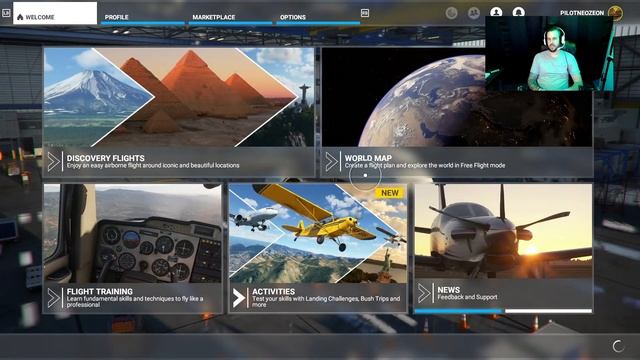Go to the Options tab

(318, 17)
